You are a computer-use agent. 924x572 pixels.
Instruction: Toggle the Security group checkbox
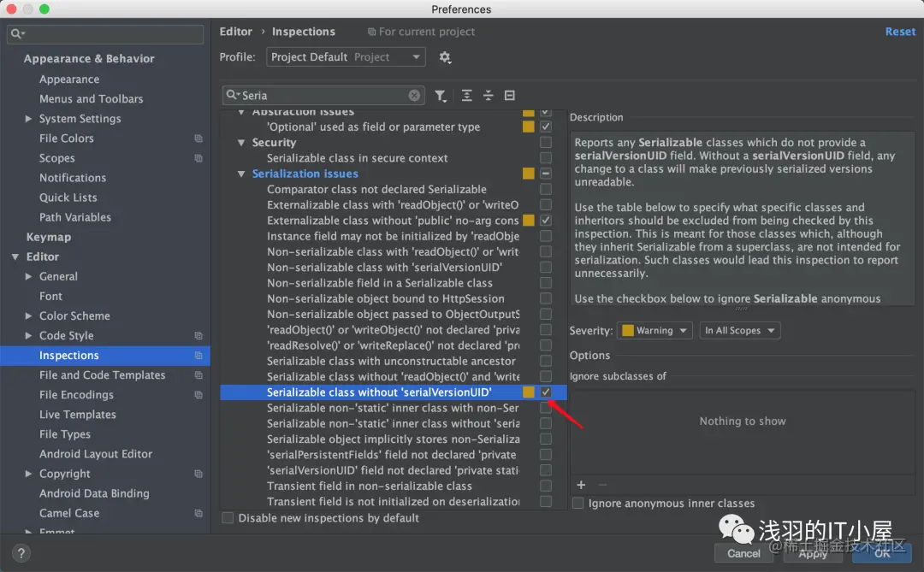click(x=546, y=142)
